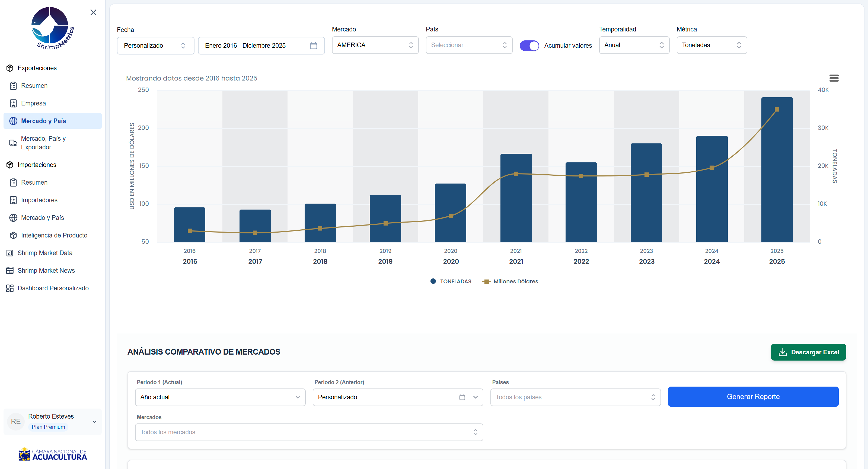
Task: Click the clipboard icon beside Importaciones Resumen
Action: 13,182
